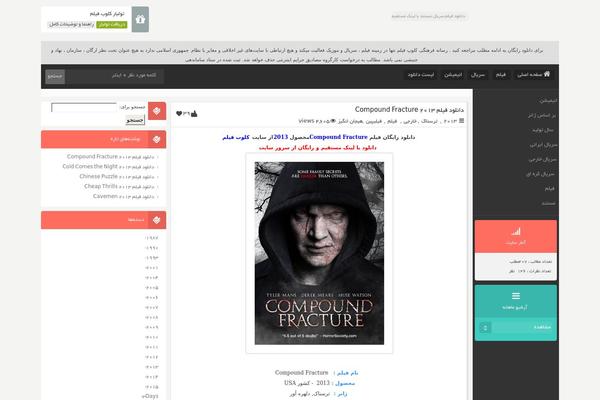Click the blue Compound Fracture link in description
The width and height of the screenshot is (600, 400).
[338, 137]
